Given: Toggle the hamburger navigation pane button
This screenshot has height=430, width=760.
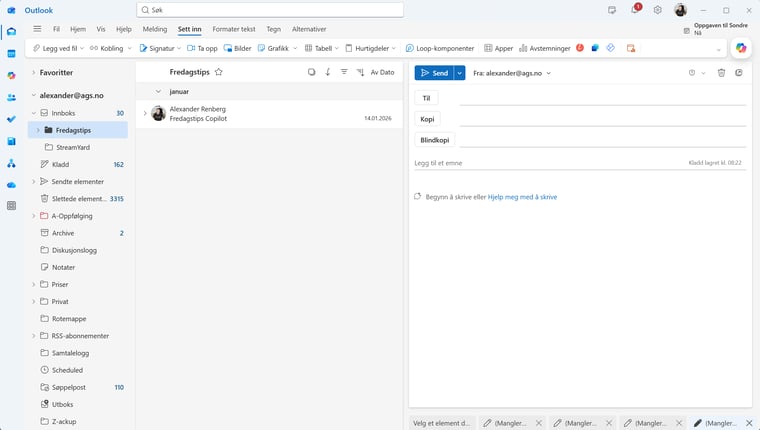Looking at the screenshot, I should [x=37, y=29].
